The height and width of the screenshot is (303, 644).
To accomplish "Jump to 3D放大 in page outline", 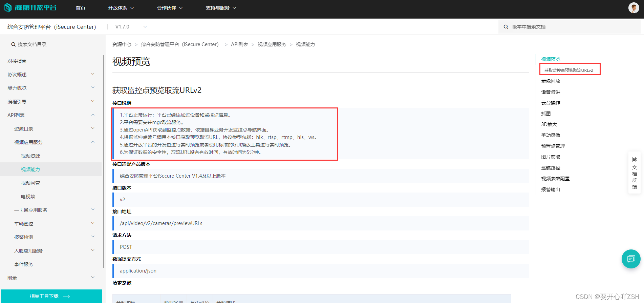I will tap(549, 124).
